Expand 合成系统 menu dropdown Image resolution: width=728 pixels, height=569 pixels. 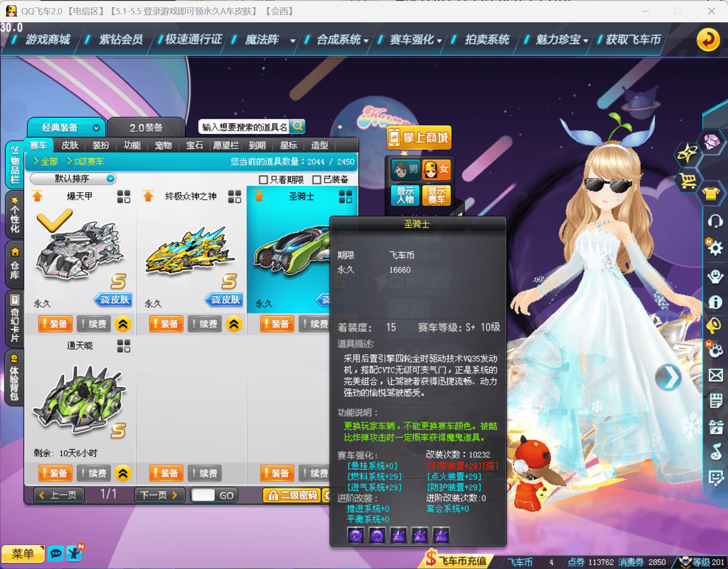366,41
